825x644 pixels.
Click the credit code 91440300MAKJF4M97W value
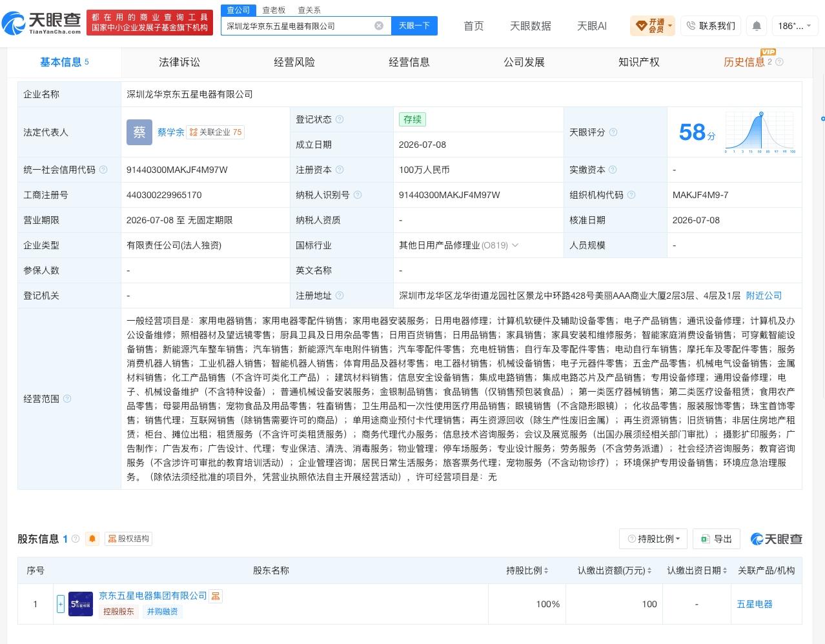[x=177, y=170]
